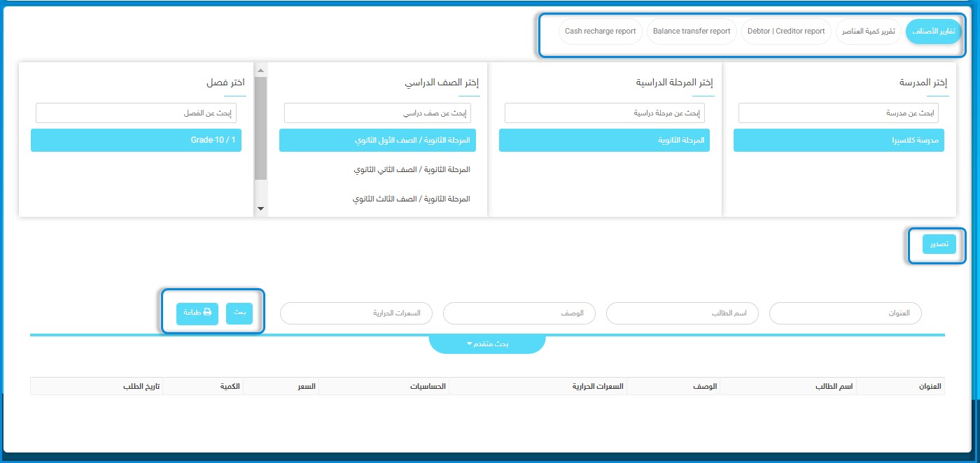Click the تاريخ الطلب column header
The height and width of the screenshot is (463, 980).
142,386
